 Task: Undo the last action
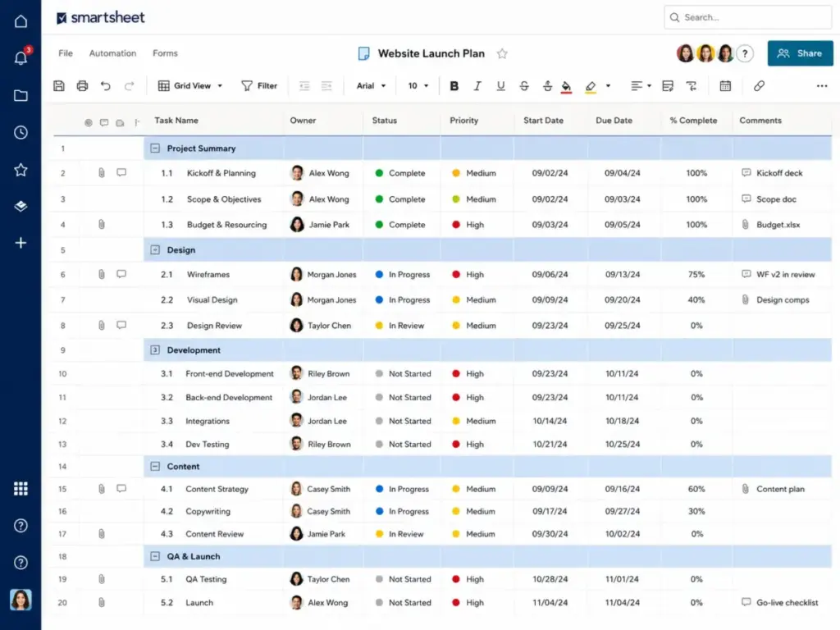(x=106, y=85)
